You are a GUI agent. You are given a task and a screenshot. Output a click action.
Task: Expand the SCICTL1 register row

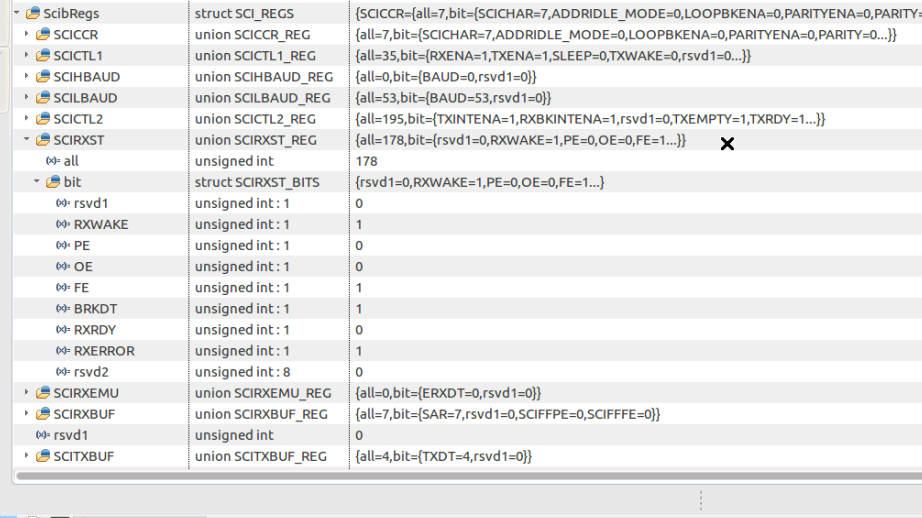point(26,55)
